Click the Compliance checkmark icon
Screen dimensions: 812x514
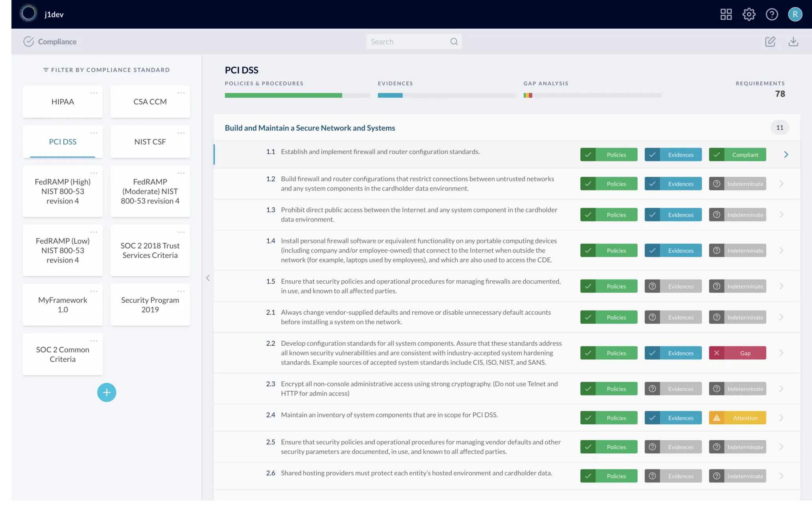[28, 41]
